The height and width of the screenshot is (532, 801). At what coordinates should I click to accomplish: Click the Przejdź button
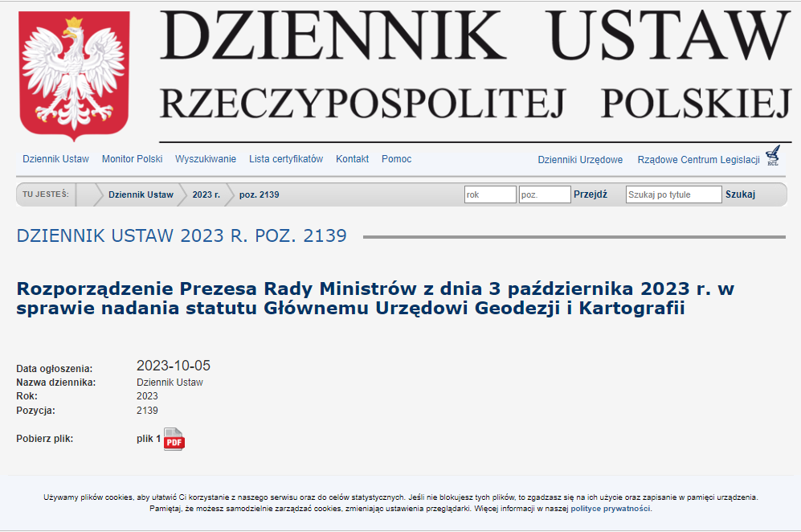(590, 194)
